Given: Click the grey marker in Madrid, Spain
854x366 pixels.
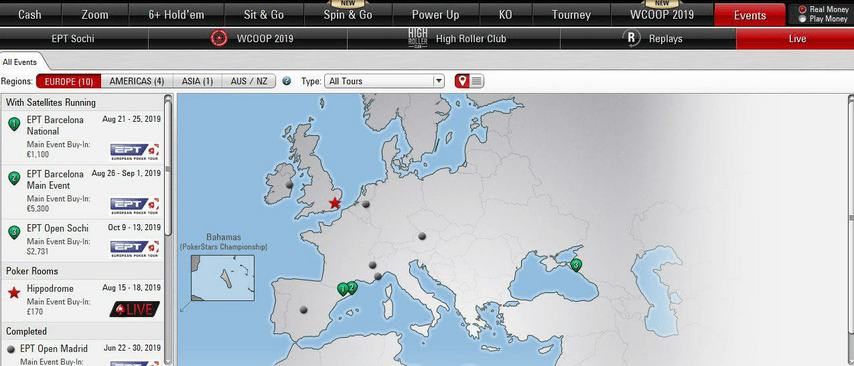Looking at the screenshot, I should [x=303, y=310].
